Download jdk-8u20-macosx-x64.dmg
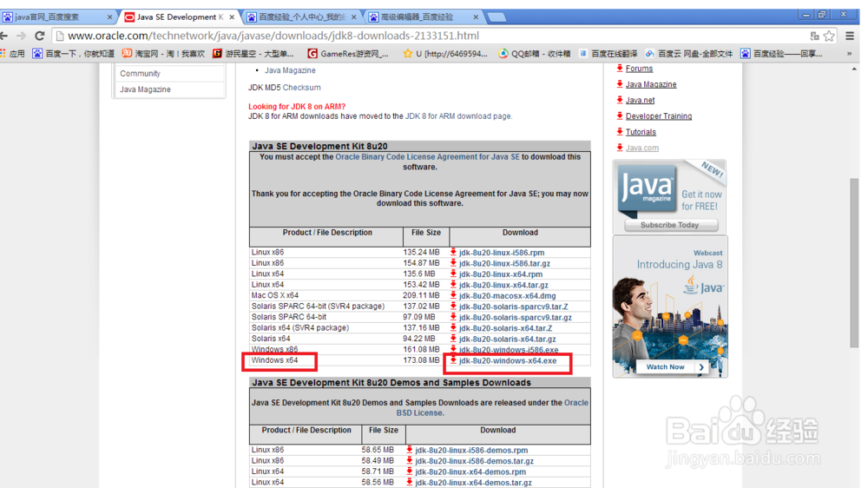Screen dimensions: 868x488 (x=507, y=296)
